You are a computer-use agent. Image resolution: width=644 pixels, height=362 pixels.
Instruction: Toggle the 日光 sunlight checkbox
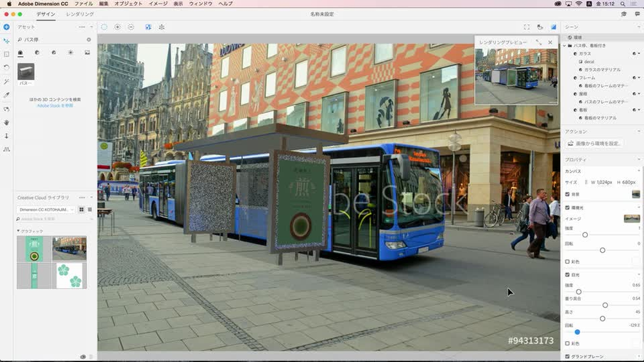[x=567, y=275]
